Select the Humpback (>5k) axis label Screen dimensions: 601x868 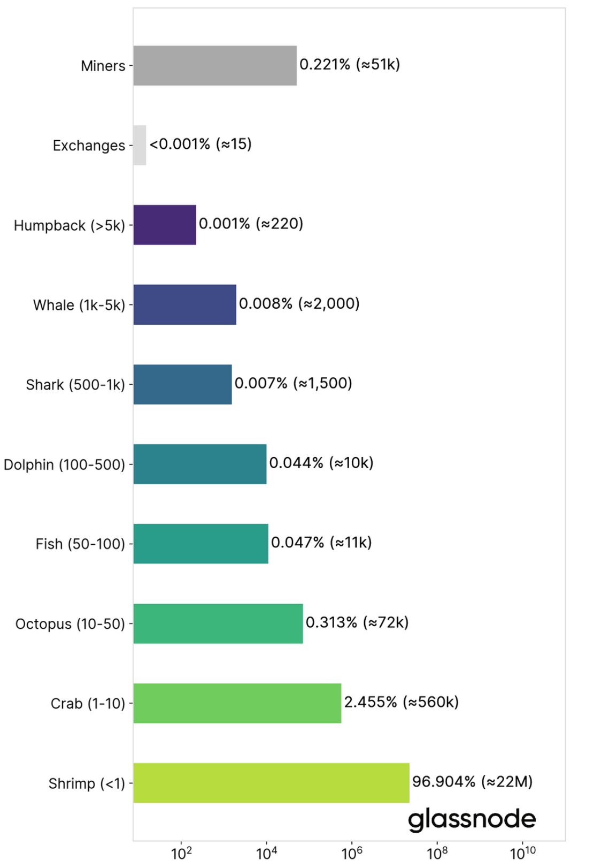[x=70, y=225]
